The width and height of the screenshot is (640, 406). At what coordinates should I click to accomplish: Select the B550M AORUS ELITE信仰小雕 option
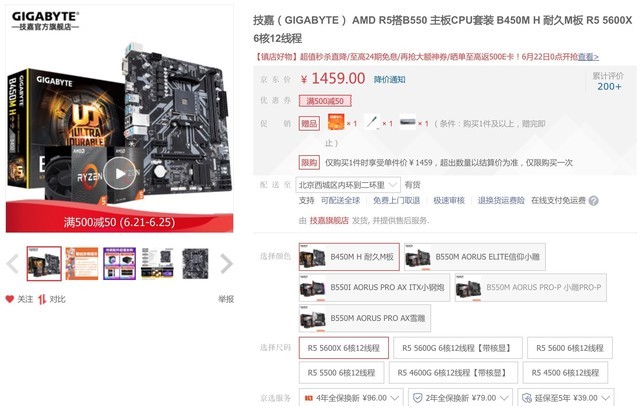coord(475,257)
